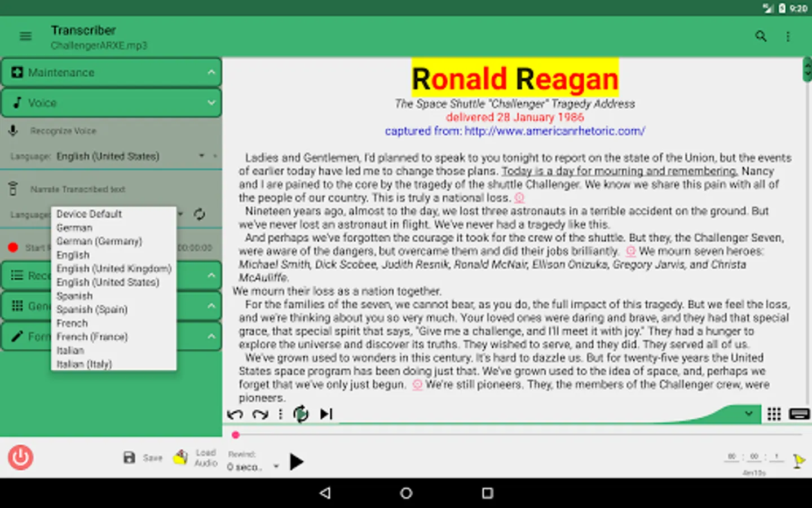
Task: Tap the Android back navigation button
Action: [x=325, y=493]
